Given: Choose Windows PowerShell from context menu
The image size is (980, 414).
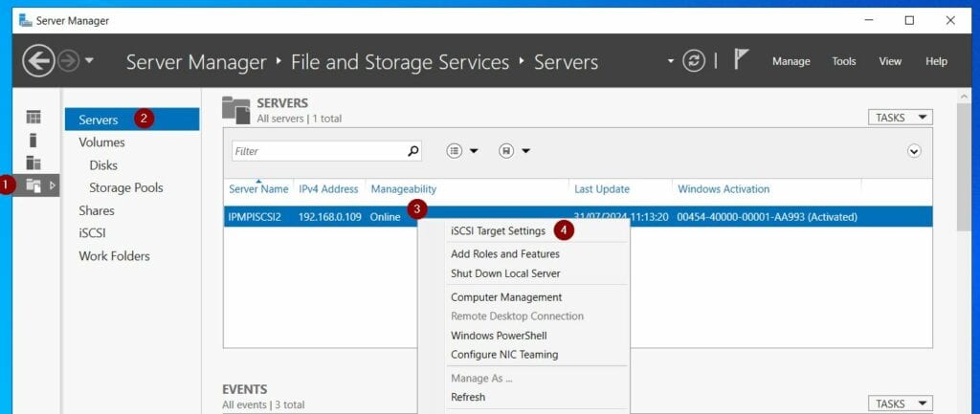Looking at the screenshot, I should click(x=499, y=336).
